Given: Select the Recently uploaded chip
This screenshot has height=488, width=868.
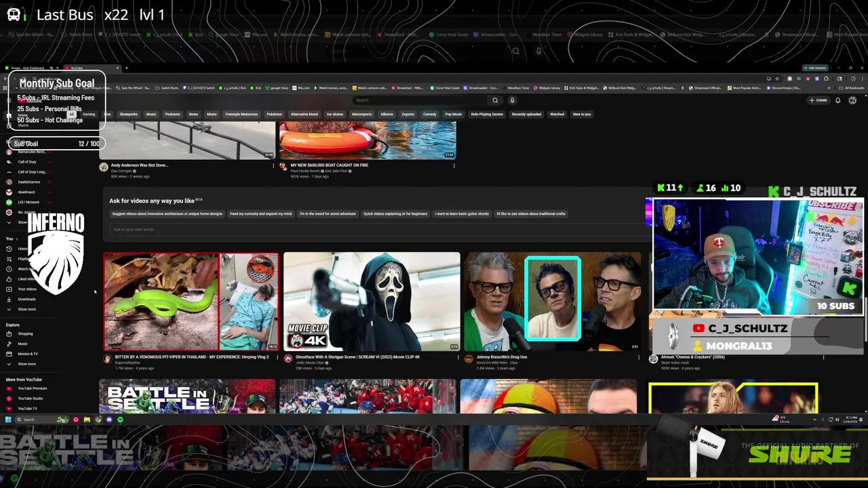Looking at the screenshot, I should click(x=526, y=114).
